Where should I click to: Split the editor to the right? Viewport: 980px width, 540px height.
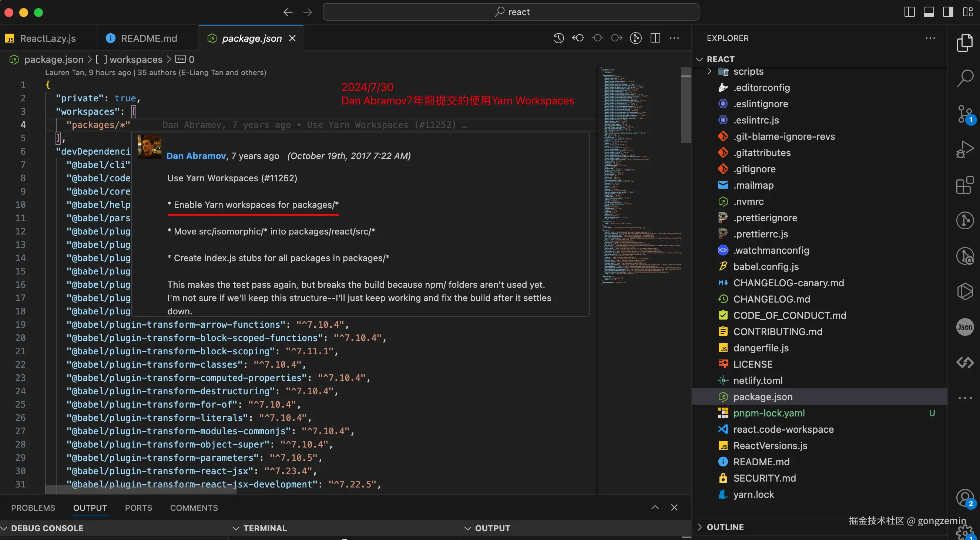point(655,38)
